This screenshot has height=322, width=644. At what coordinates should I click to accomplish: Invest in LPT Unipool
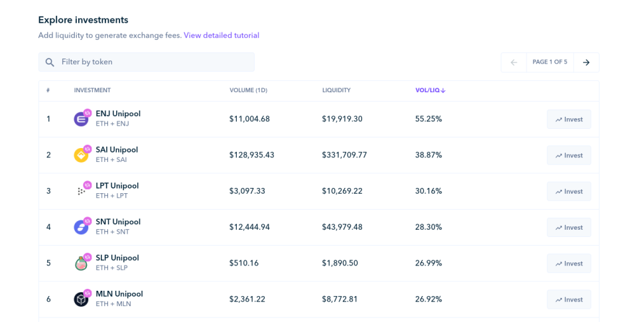point(569,191)
